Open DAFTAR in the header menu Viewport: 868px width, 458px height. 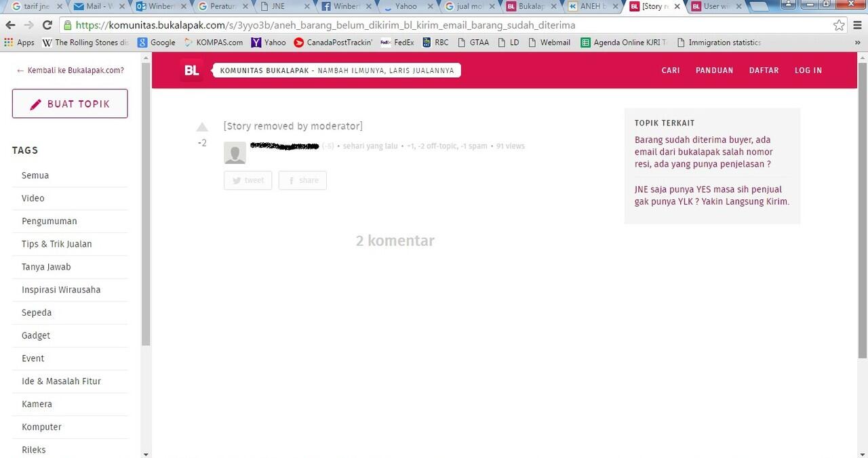[764, 70]
